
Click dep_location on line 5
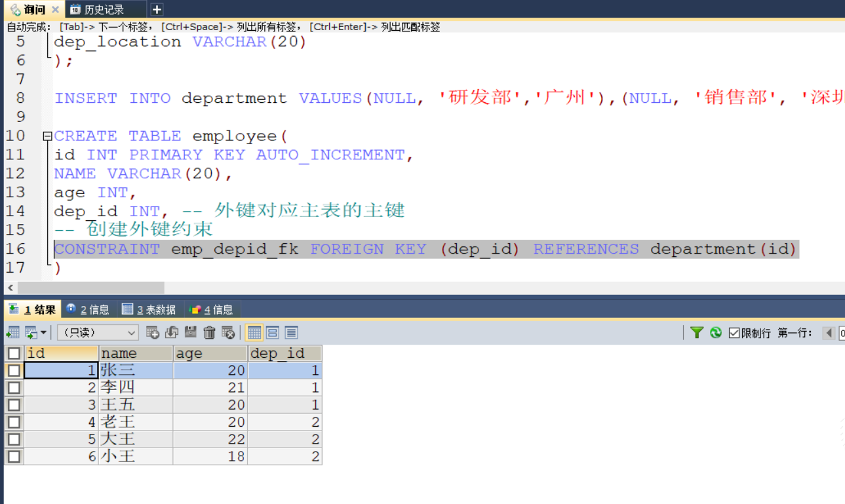coord(117,42)
